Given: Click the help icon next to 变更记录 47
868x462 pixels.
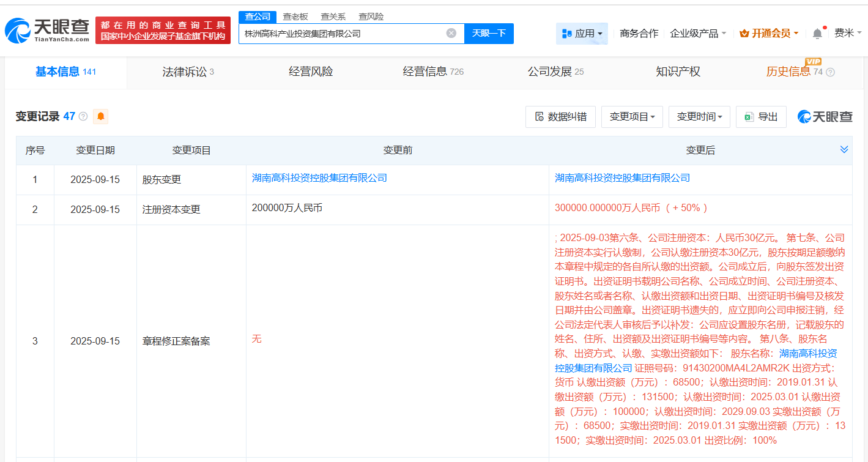Looking at the screenshot, I should [83, 116].
